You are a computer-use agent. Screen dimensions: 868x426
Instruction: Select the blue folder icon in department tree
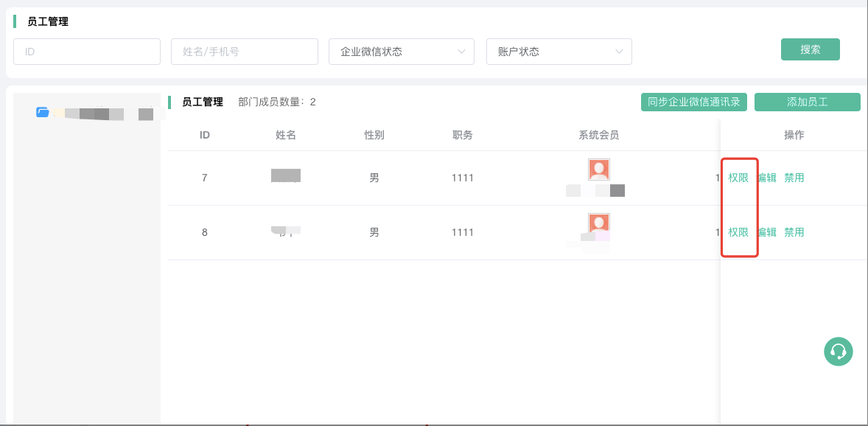(43, 113)
